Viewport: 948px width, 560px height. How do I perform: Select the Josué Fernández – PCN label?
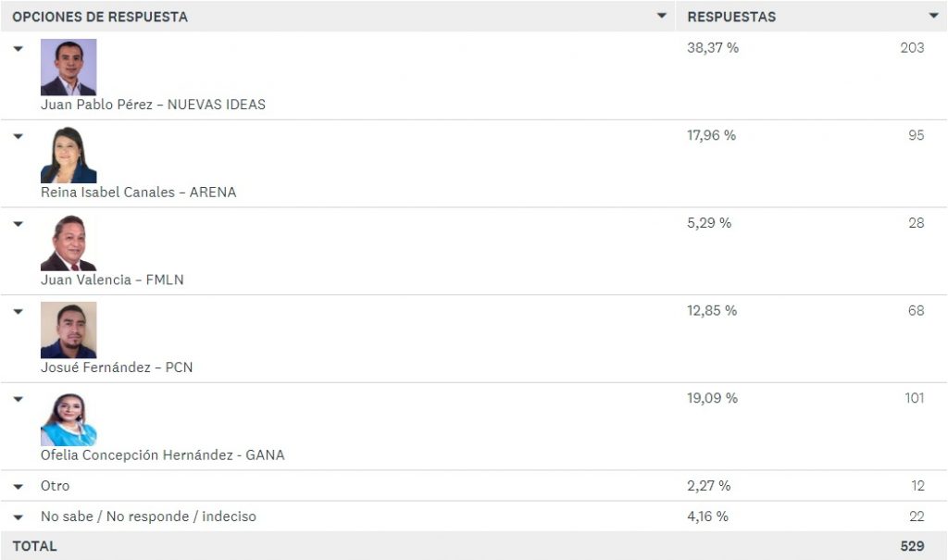click(117, 367)
